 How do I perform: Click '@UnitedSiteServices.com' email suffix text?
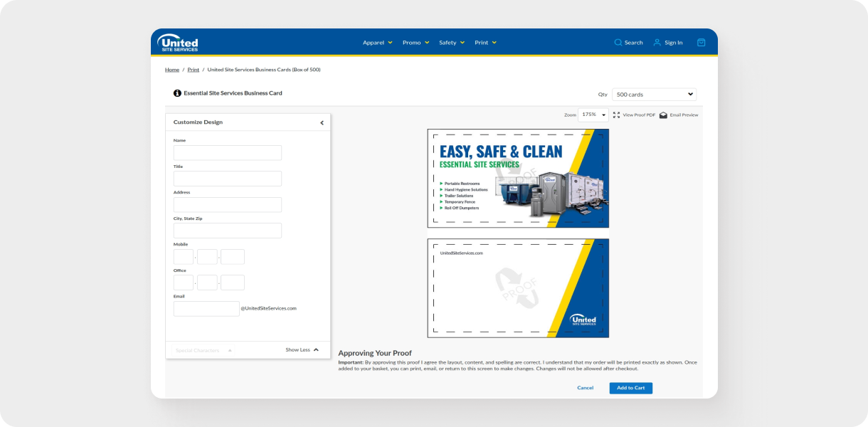[x=269, y=308]
